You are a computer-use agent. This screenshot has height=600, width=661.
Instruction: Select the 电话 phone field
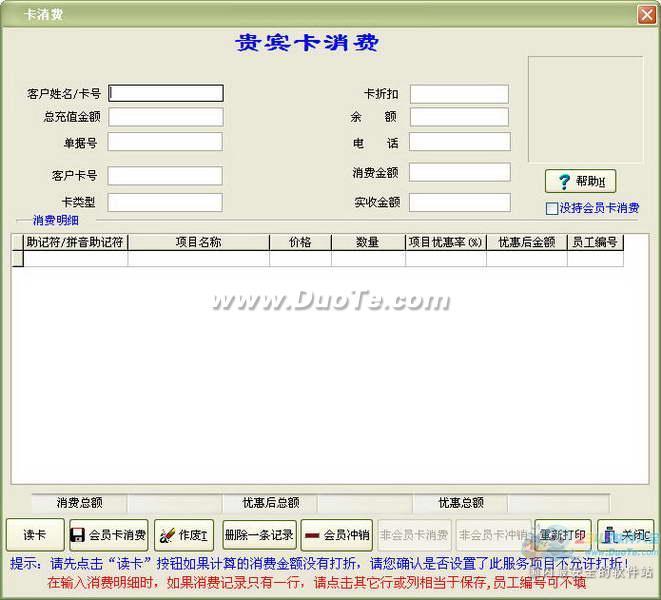(459, 143)
